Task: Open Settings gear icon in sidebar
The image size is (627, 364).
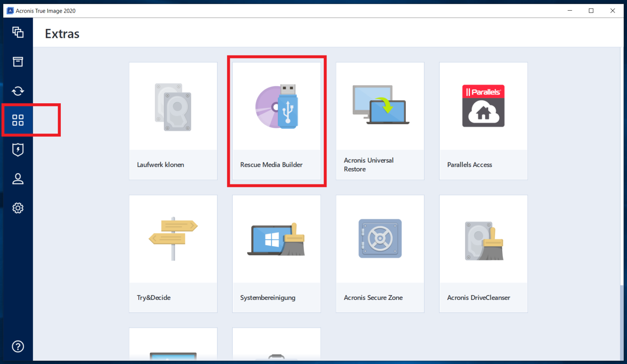Action: pyautogui.click(x=18, y=208)
